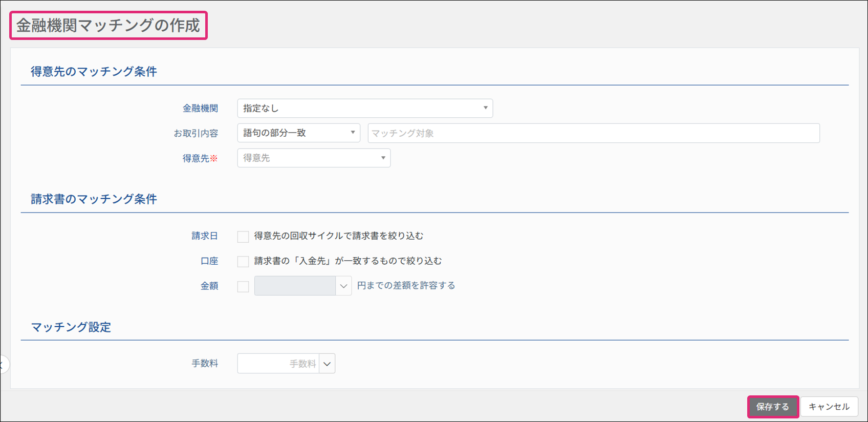868x422 pixels.
Task: Click the chevron on the 金額 amount box
Action: pyautogui.click(x=343, y=286)
